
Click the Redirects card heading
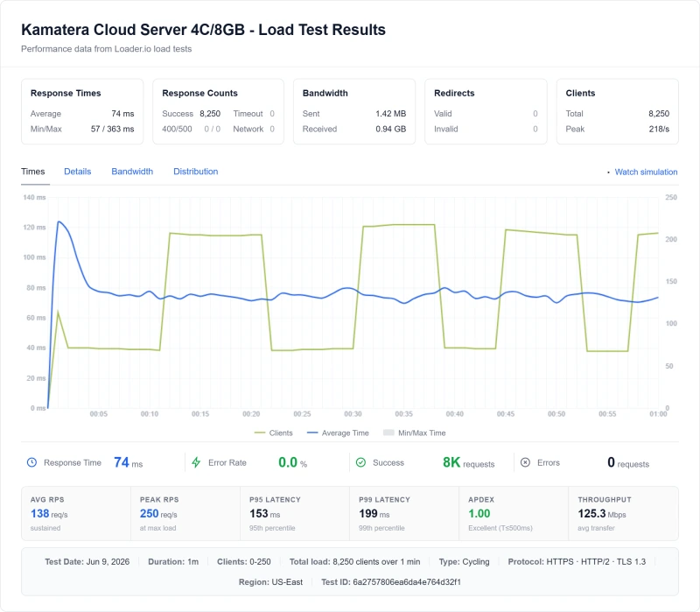click(454, 93)
